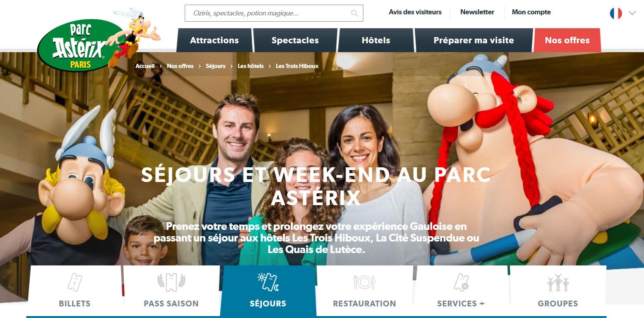
Task: Click the French flag language icon
Action: (x=616, y=13)
